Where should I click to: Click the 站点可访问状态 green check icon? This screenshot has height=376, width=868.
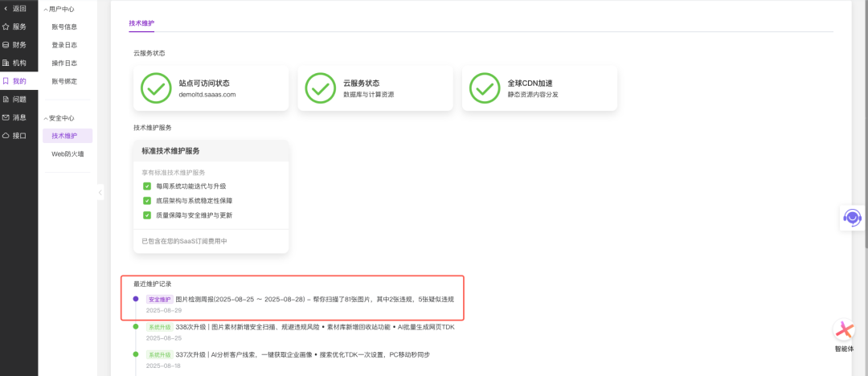[156, 88]
